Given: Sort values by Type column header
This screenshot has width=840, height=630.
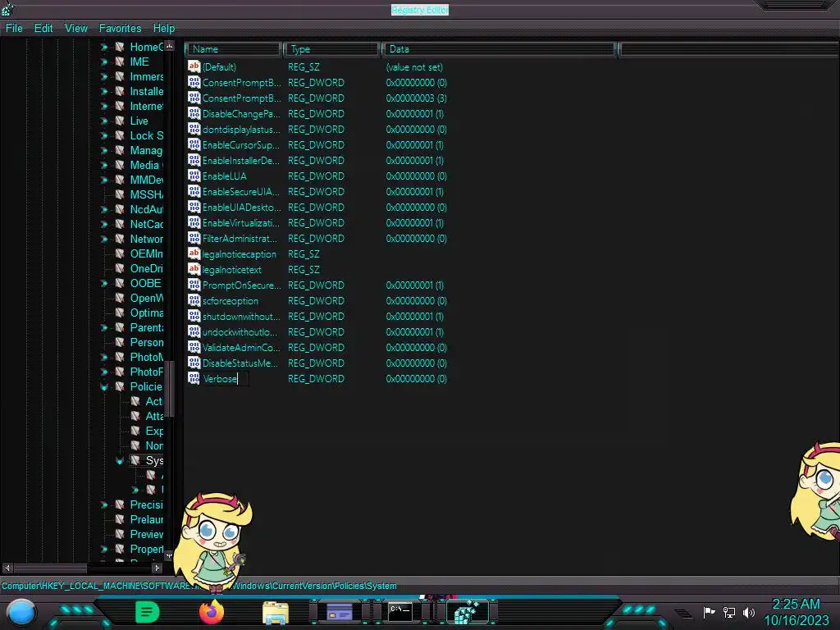Looking at the screenshot, I should click(331, 49).
